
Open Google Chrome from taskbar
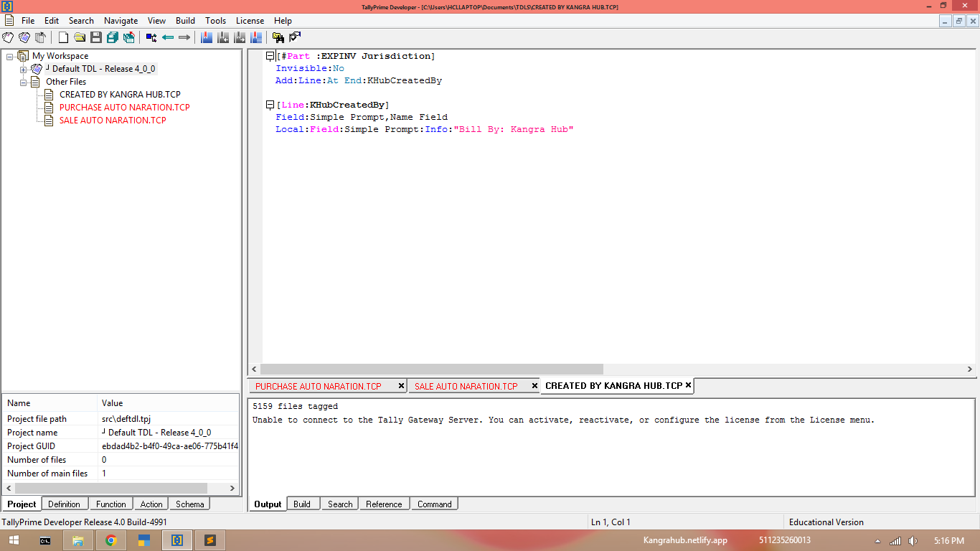[x=111, y=540]
